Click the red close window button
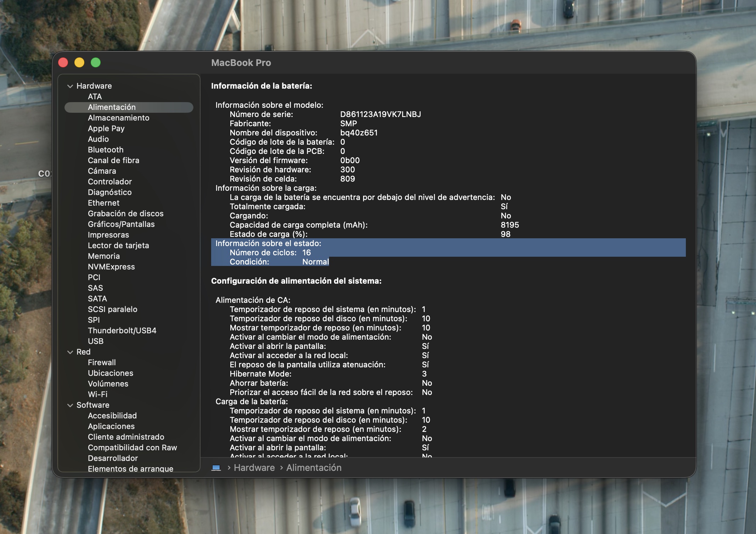The width and height of the screenshot is (756, 534). click(63, 63)
